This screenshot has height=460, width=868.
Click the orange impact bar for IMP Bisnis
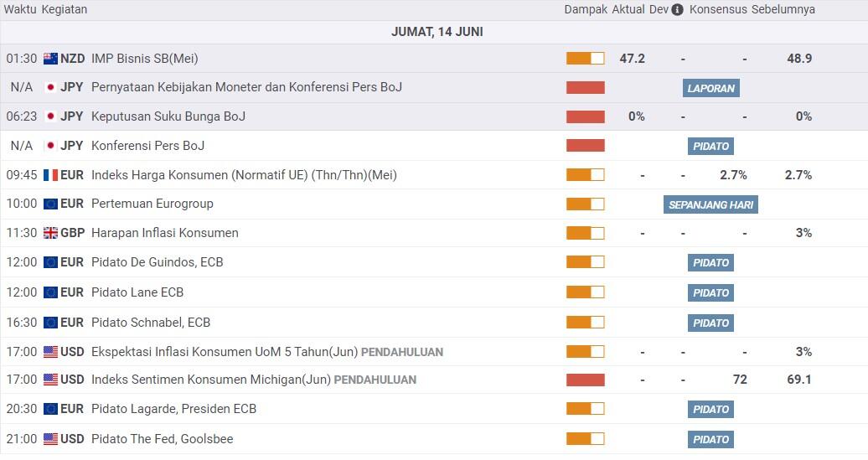click(x=585, y=59)
